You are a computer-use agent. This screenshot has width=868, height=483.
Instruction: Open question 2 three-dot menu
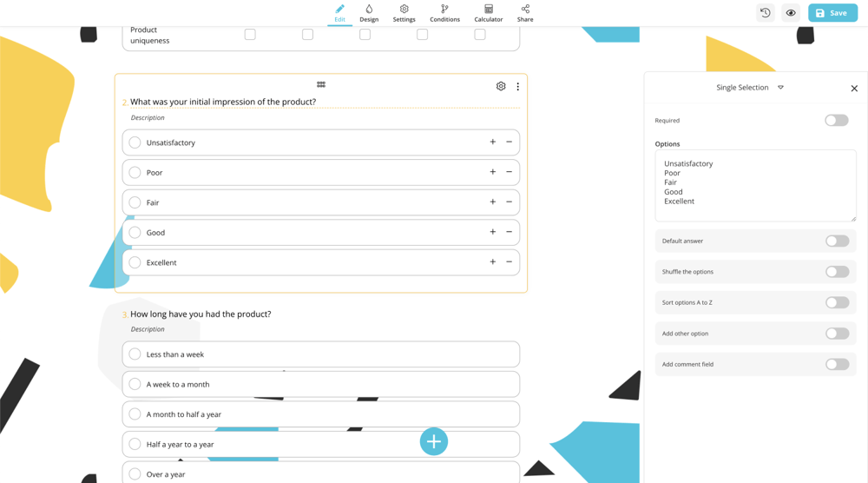click(518, 86)
